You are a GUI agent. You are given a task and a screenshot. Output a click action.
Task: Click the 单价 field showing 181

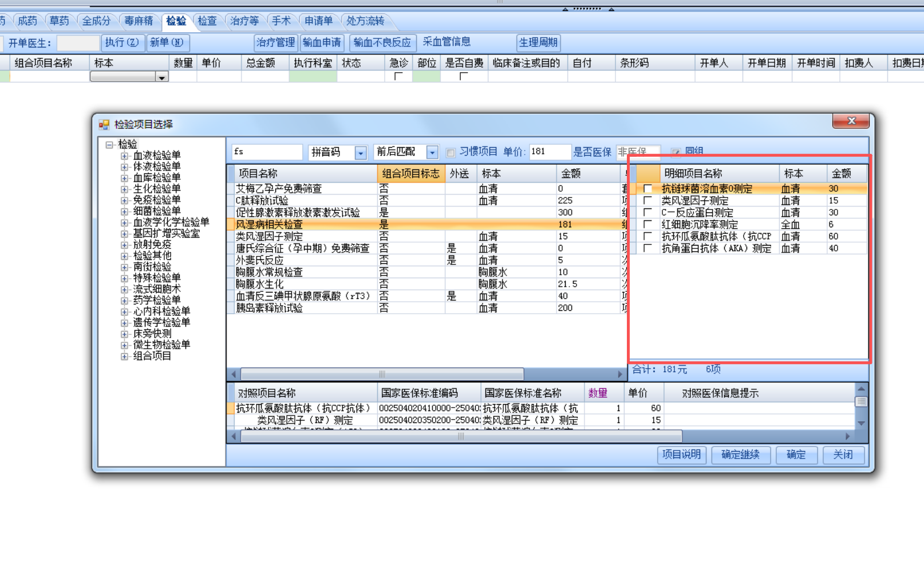pyautogui.click(x=550, y=152)
